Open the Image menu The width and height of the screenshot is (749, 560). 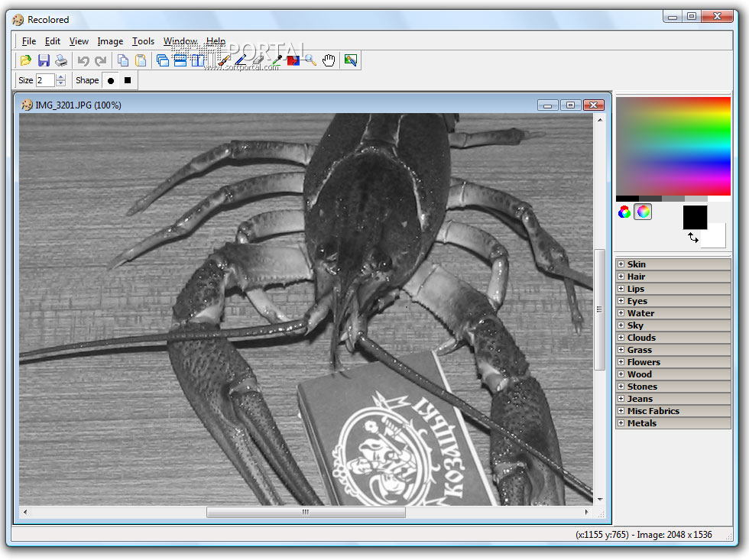tap(110, 41)
